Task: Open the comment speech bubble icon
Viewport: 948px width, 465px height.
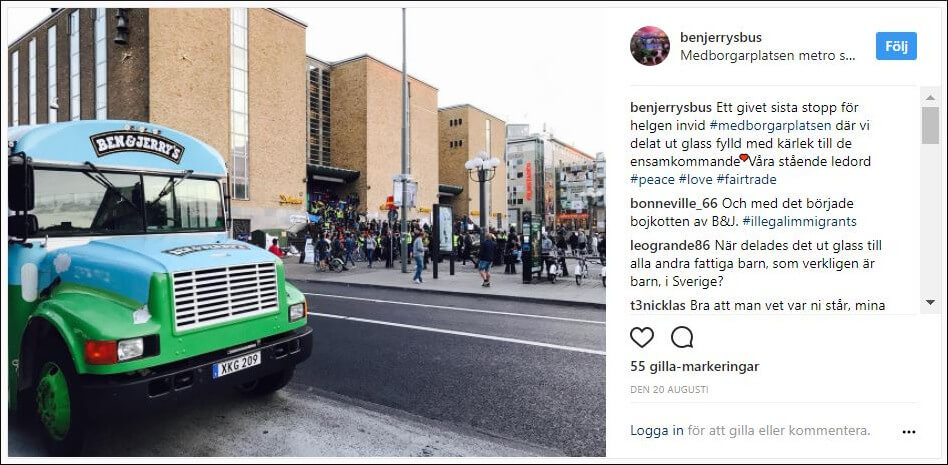Action: [x=682, y=337]
